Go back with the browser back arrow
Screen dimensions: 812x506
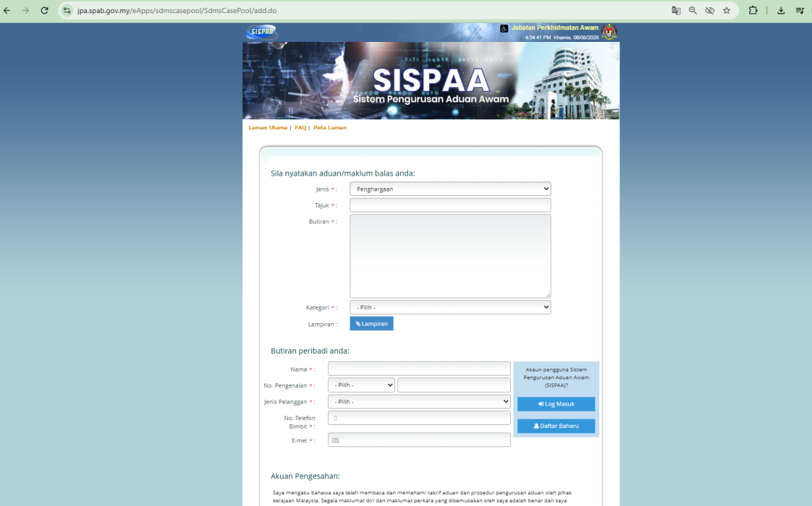7,10
